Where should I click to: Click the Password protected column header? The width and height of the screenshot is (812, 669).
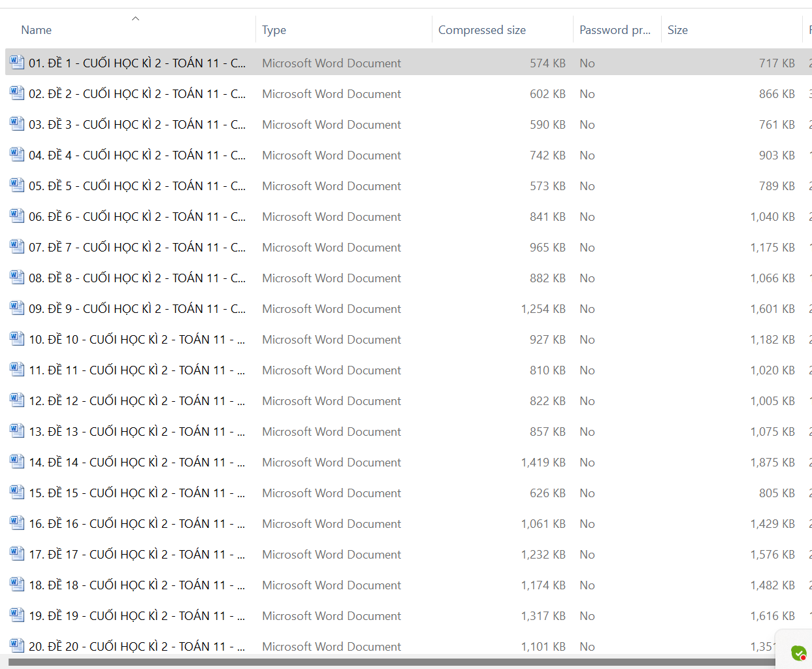(x=614, y=30)
